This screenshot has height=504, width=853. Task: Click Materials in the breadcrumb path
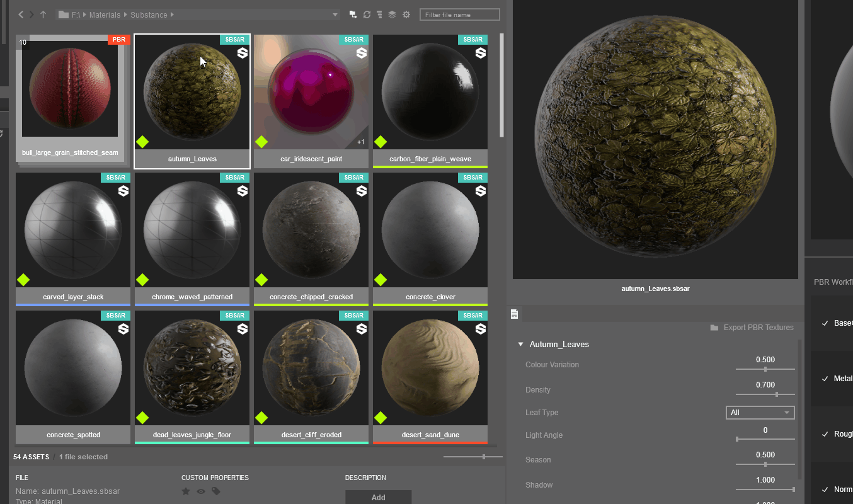pyautogui.click(x=105, y=14)
